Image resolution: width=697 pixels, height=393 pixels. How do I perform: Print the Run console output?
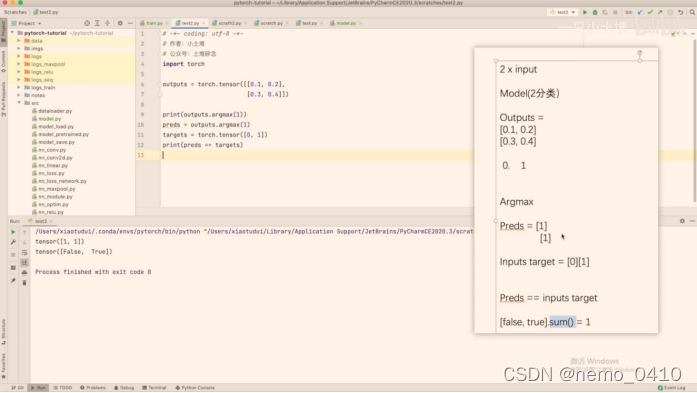coord(24,273)
